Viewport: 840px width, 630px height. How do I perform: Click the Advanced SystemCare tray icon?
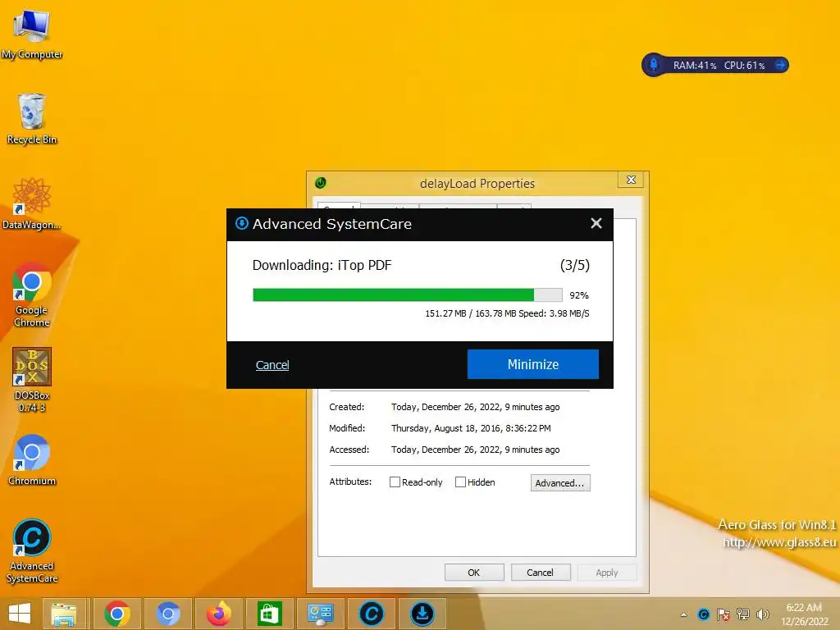704,614
